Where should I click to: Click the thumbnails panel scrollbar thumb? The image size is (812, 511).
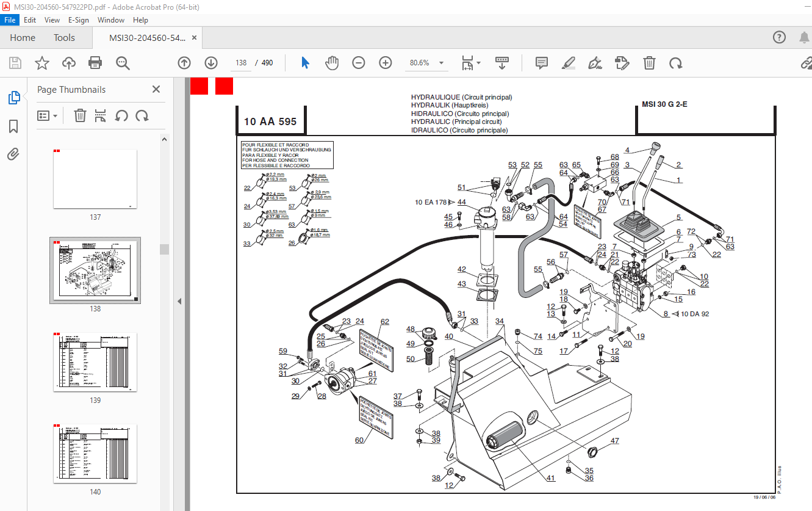point(163,249)
